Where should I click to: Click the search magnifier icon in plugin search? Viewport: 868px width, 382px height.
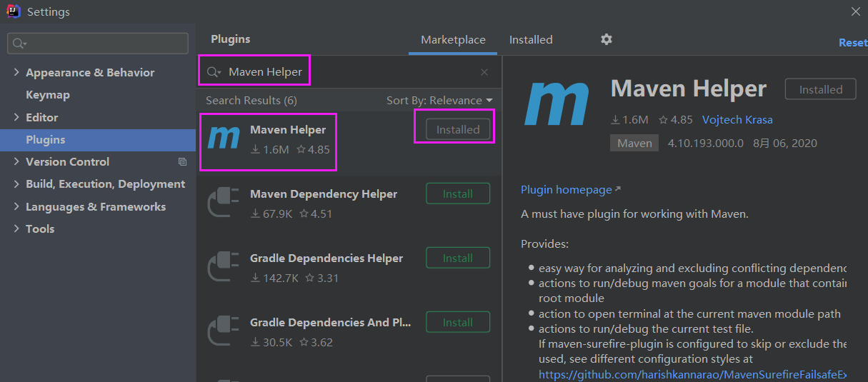[213, 72]
